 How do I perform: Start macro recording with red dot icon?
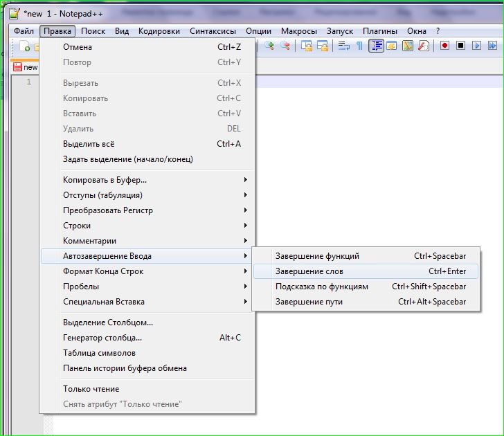pyautogui.click(x=445, y=46)
